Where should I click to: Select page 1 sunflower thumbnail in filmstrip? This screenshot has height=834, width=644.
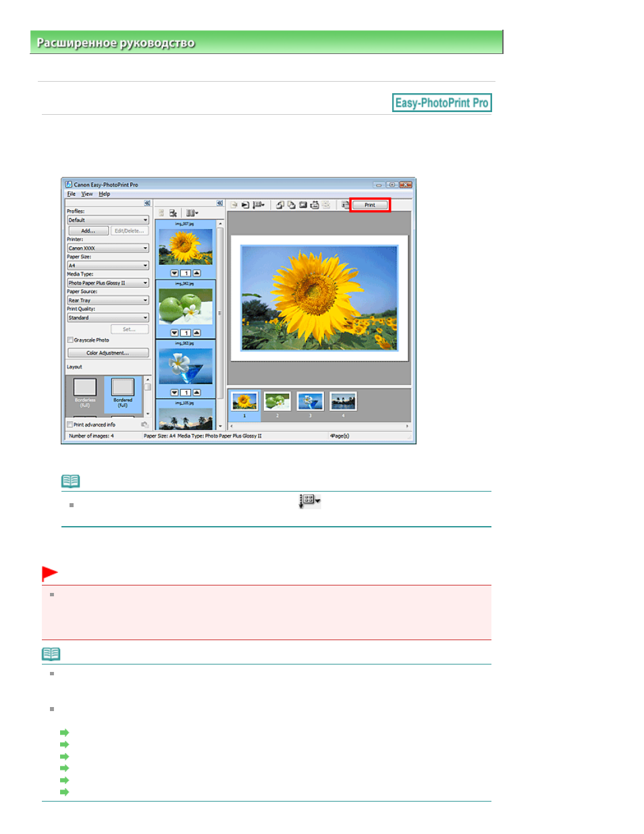(244, 401)
